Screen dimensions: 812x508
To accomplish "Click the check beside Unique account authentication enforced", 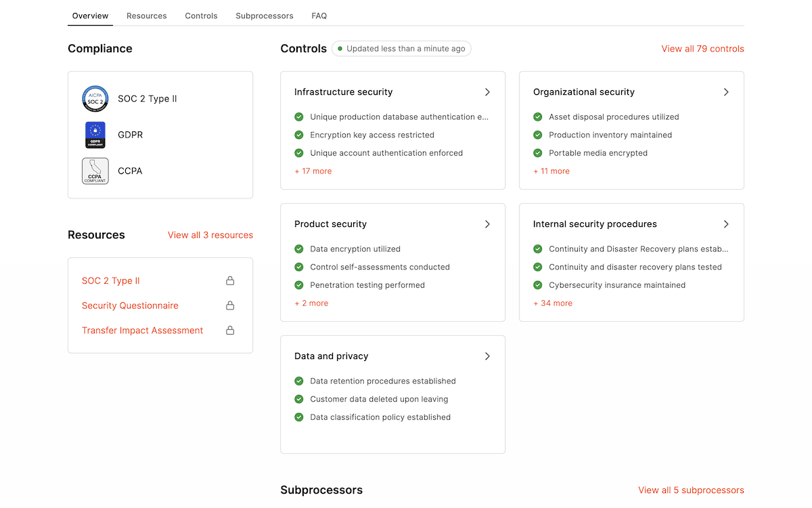I will coord(298,153).
